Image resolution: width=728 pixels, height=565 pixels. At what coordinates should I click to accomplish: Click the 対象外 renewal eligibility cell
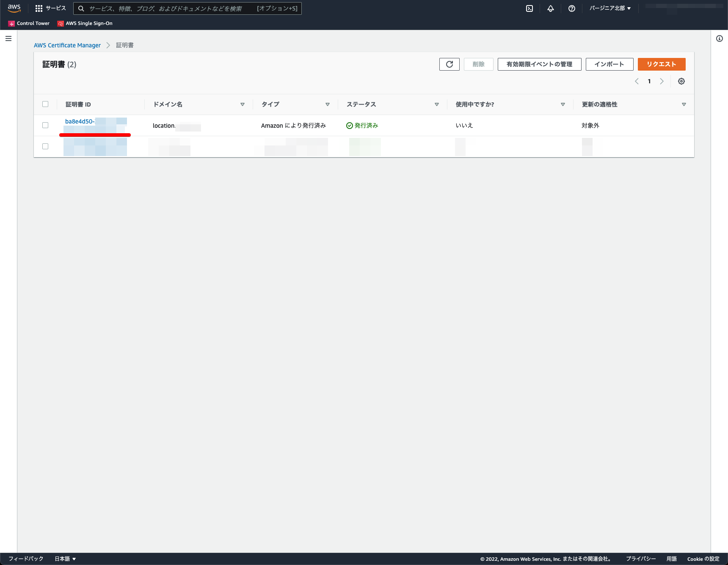[590, 126]
